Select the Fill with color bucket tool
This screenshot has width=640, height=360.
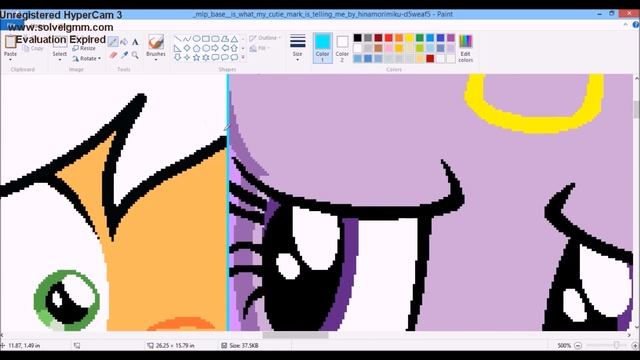tap(124, 42)
